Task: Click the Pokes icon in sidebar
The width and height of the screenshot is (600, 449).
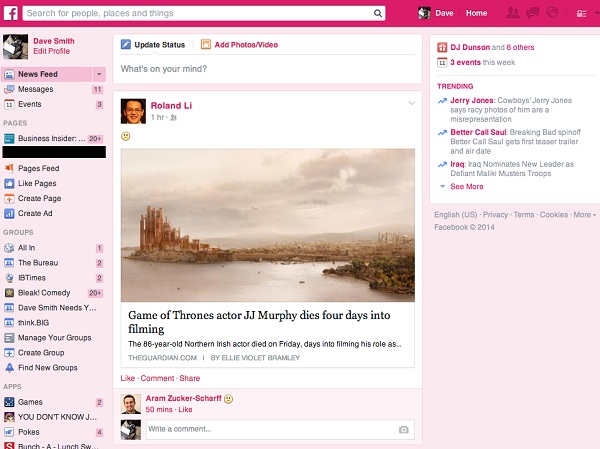Action: (x=9, y=432)
